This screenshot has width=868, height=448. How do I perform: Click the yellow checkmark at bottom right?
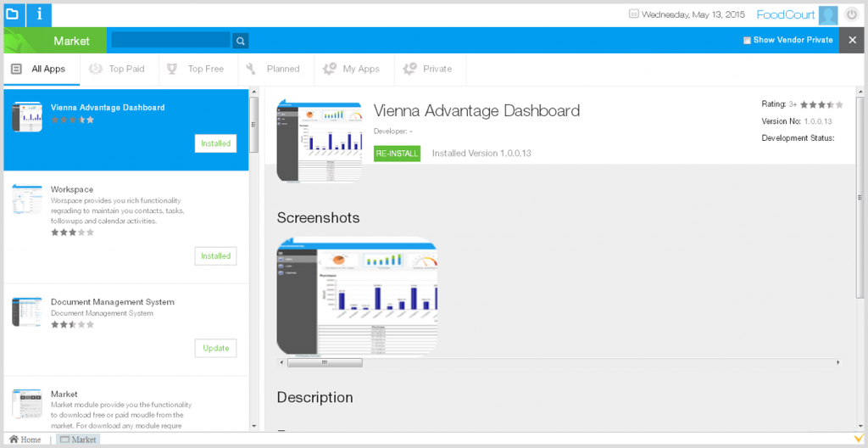tap(859, 440)
